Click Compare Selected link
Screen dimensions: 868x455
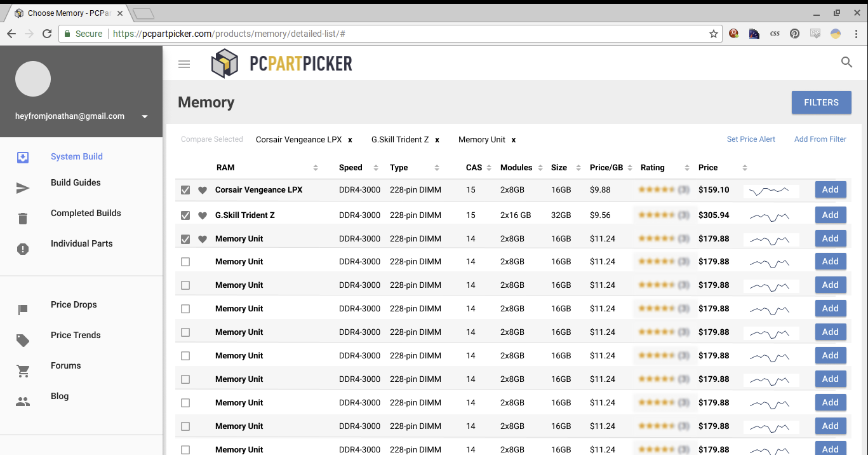click(x=212, y=140)
